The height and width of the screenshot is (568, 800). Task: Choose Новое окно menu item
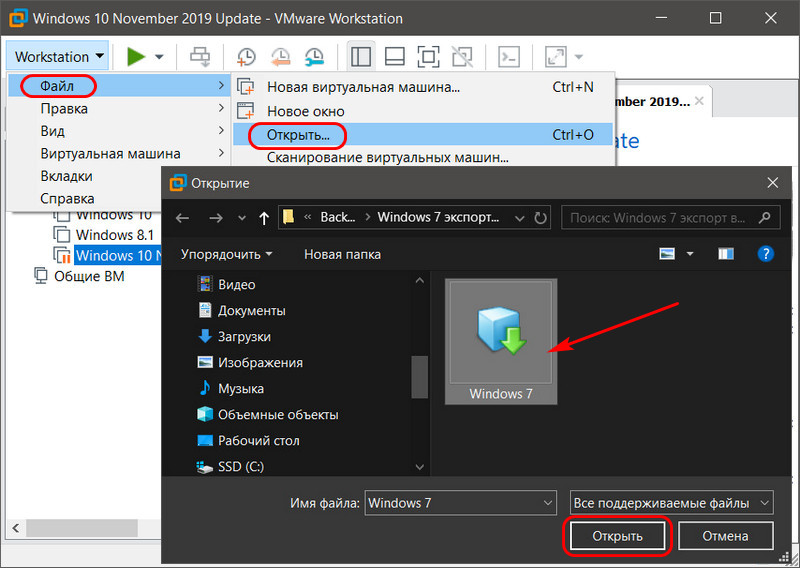point(422,111)
